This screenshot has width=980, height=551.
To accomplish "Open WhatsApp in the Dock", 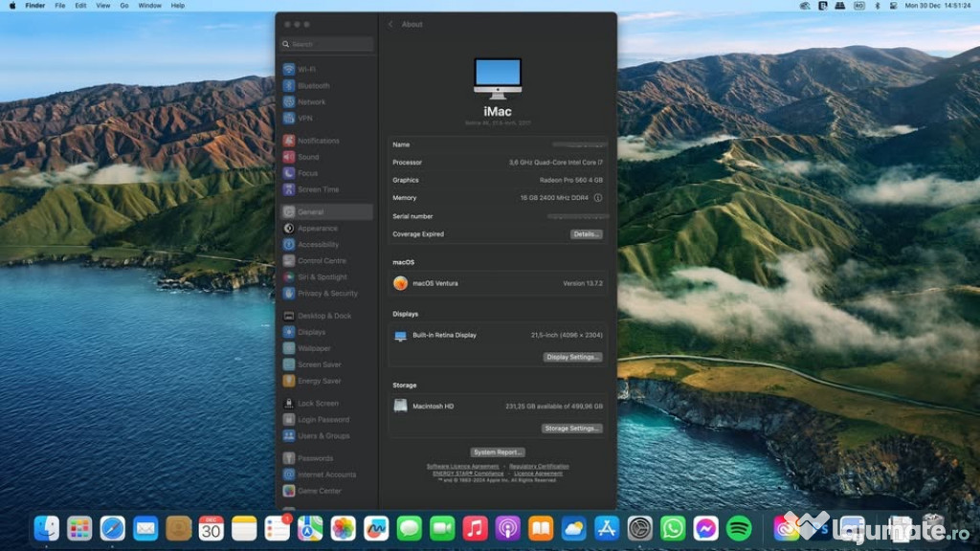I will click(674, 528).
